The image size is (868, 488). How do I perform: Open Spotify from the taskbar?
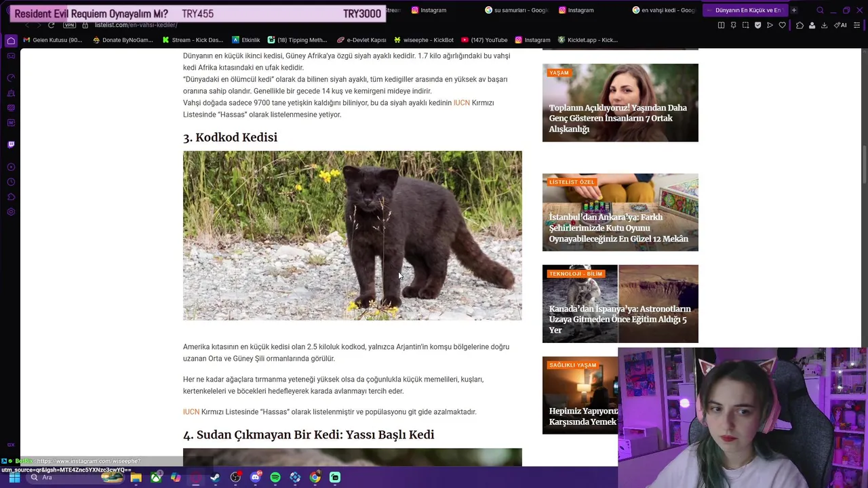pyautogui.click(x=275, y=477)
